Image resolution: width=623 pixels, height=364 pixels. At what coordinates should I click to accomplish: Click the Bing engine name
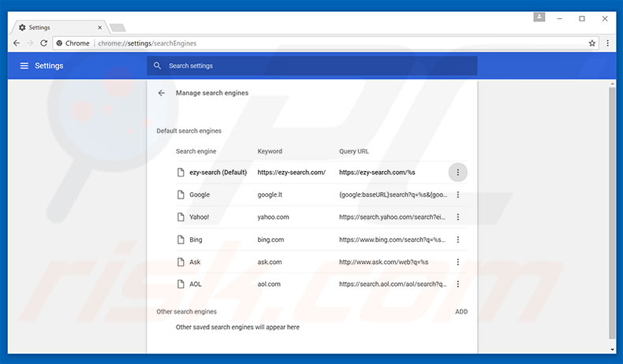pos(196,240)
